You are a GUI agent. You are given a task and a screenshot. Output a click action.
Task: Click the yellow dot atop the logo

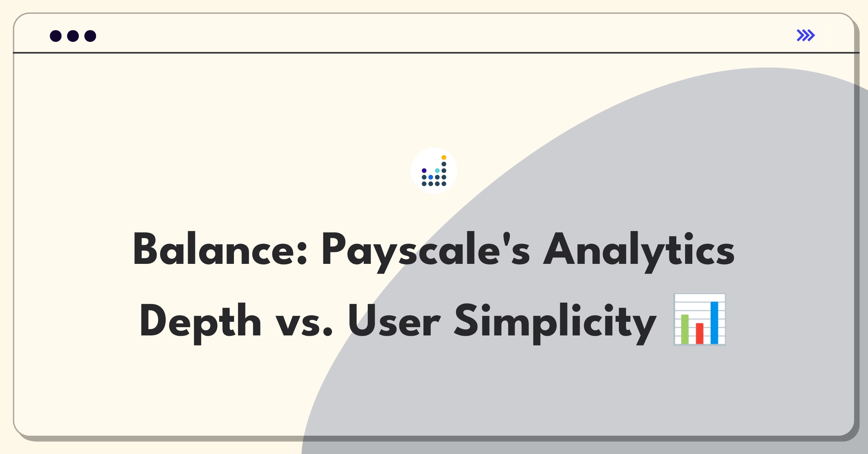pos(444,158)
